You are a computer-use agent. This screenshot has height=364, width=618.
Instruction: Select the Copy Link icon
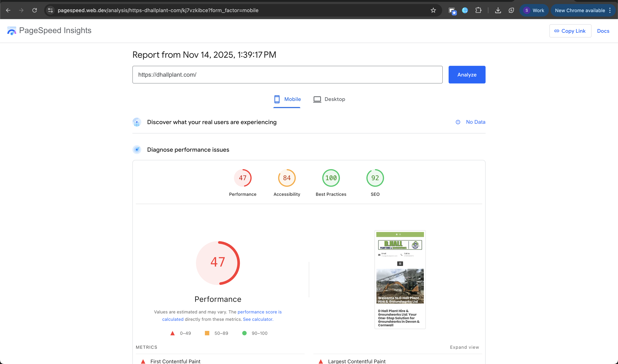(557, 31)
